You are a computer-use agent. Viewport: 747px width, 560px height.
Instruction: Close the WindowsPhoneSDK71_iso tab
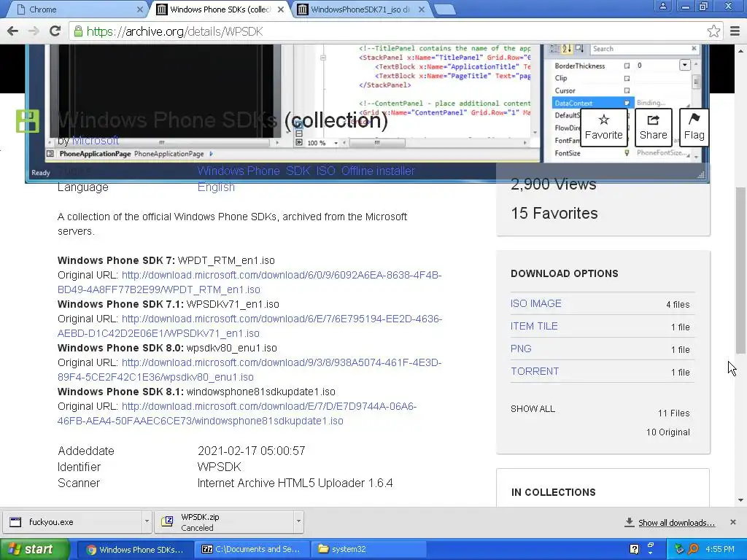[x=422, y=9]
